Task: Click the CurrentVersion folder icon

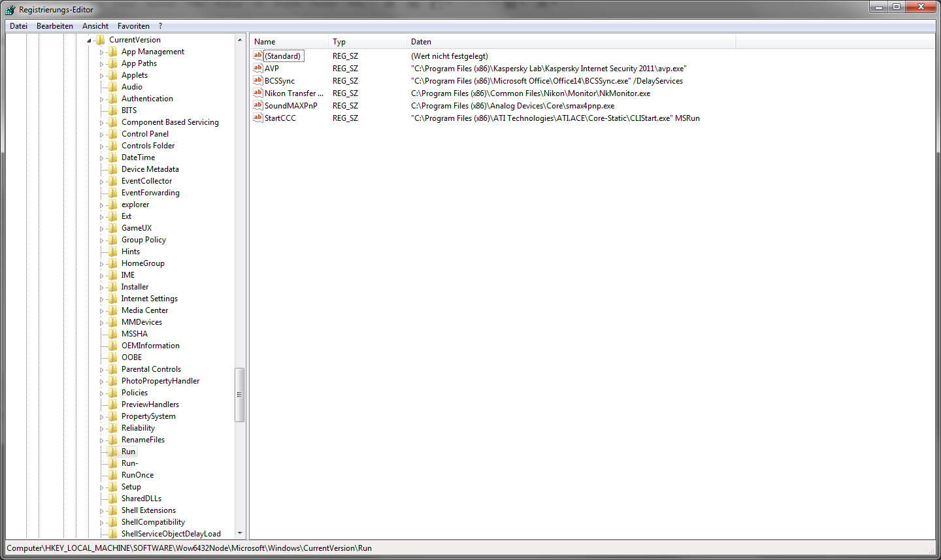Action: click(101, 40)
